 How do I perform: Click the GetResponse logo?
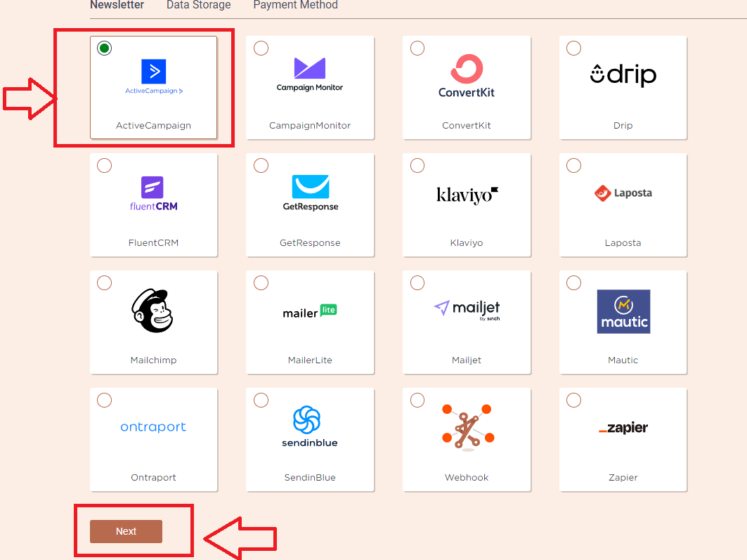click(x=311, y=193)
